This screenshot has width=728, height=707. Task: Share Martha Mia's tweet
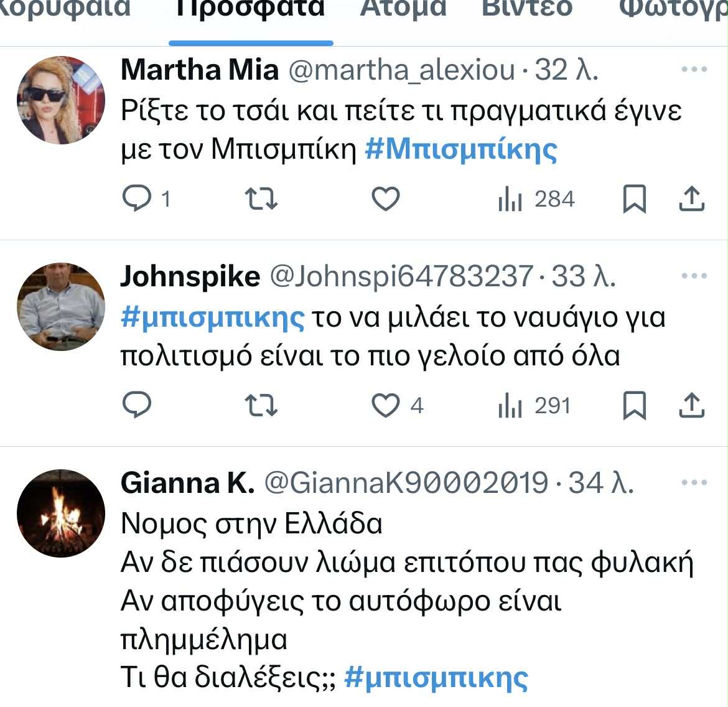click(691, 199)
